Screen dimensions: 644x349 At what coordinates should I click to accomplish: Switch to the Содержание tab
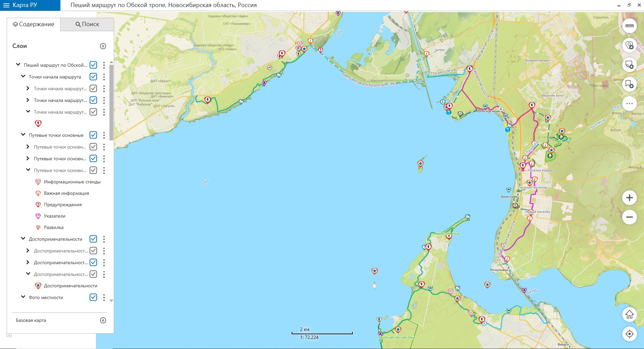pos(34,24)
